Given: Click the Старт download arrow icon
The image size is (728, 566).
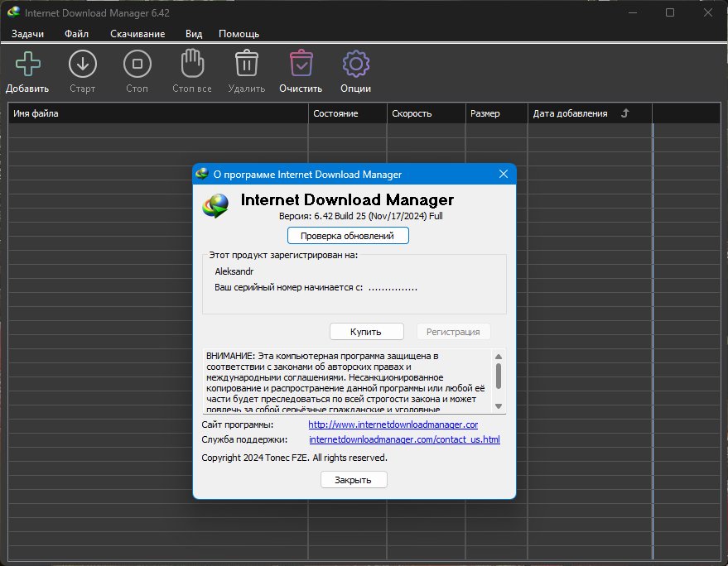Looking at the screenshot, I should pyautogui.click(x=83, y=64).
